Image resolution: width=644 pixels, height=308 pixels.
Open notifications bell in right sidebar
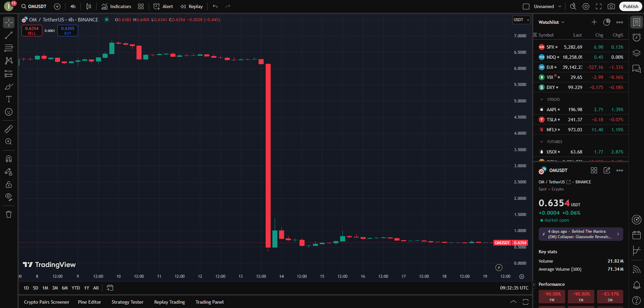tap(637, 285)
